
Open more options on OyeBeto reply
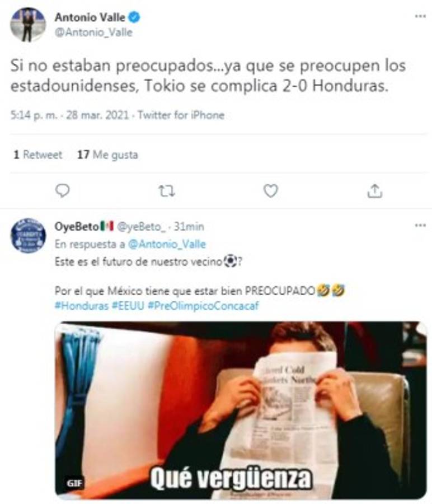(420, 225)
